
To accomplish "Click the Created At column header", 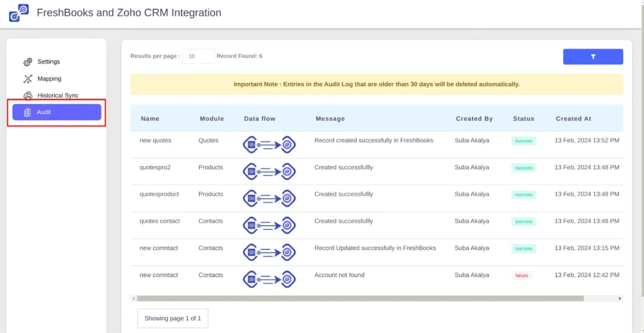I will pos(574,119).
